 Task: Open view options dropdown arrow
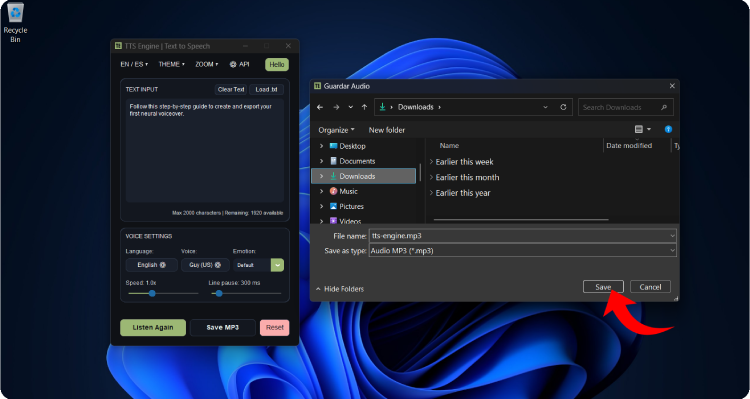(x=649, y=129)
